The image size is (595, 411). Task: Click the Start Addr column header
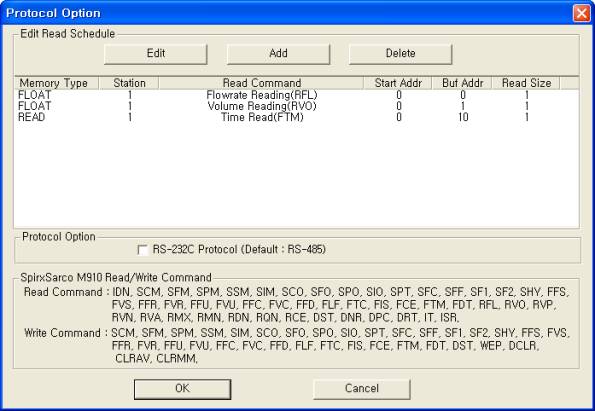point(398,83)
